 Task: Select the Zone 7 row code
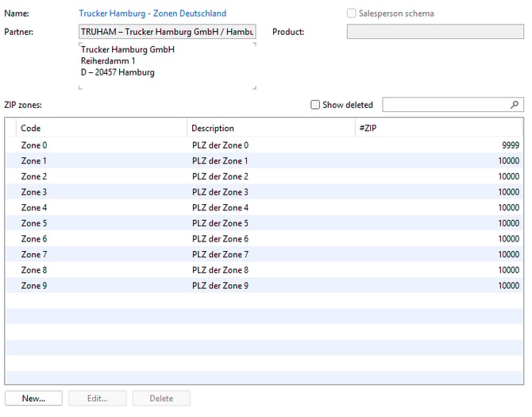(34, 254)
